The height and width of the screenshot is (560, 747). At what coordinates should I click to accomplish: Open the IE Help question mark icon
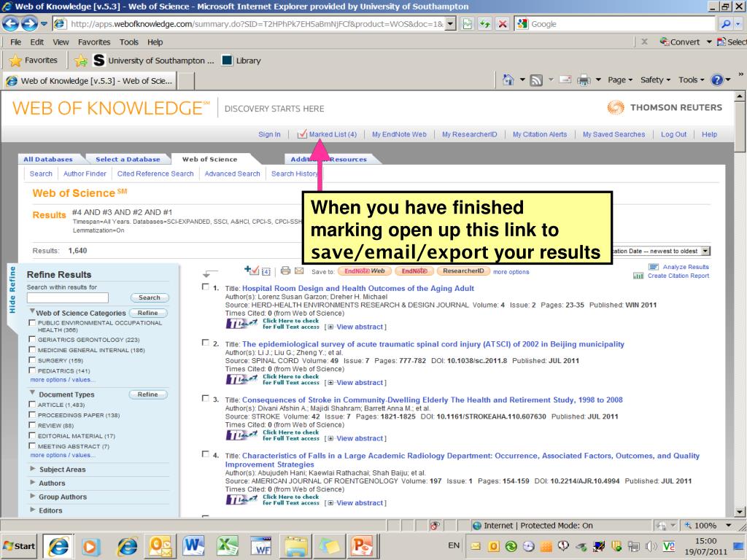(717, 80)
